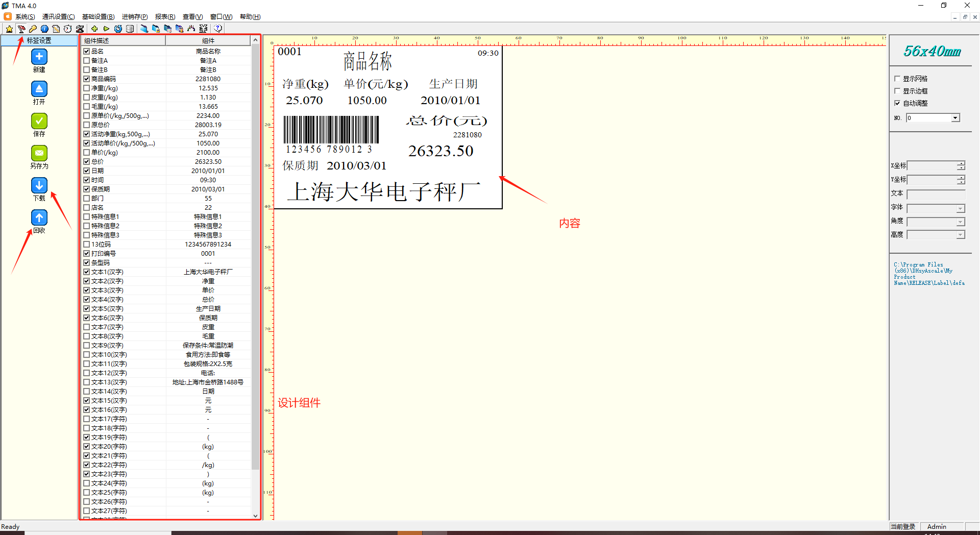980x535 pixels.
Task: Click the gray database cylinder icon
Action: coord(130,29)
